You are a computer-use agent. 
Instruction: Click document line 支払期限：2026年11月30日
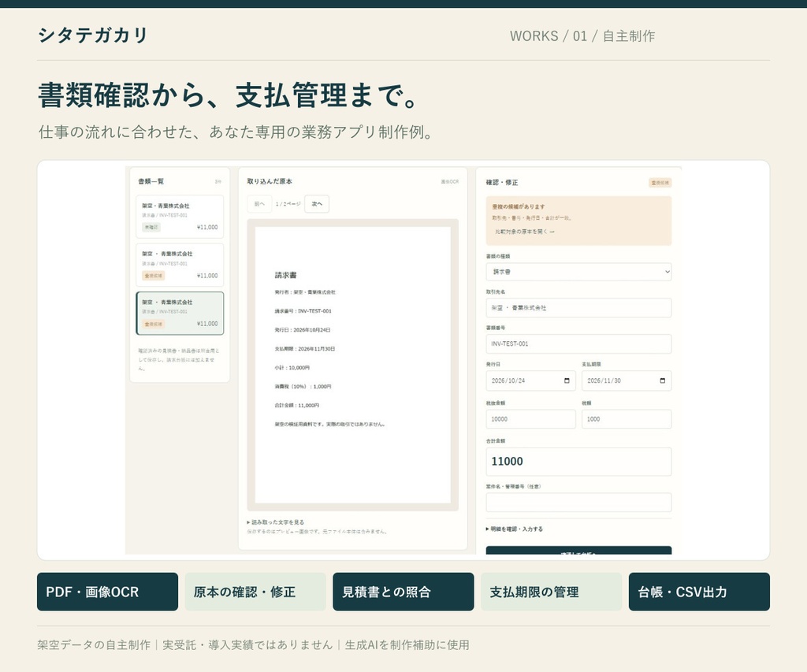click(x=305, y=349)
